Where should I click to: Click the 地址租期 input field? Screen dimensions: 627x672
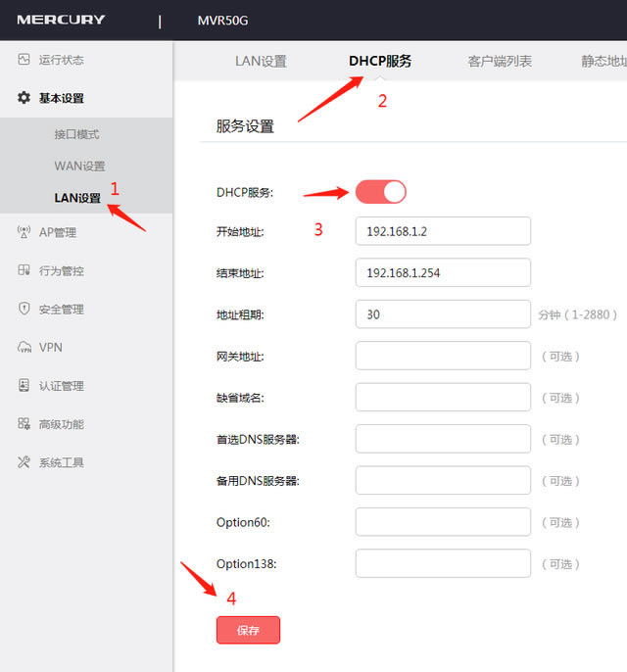tap(443, 314)
